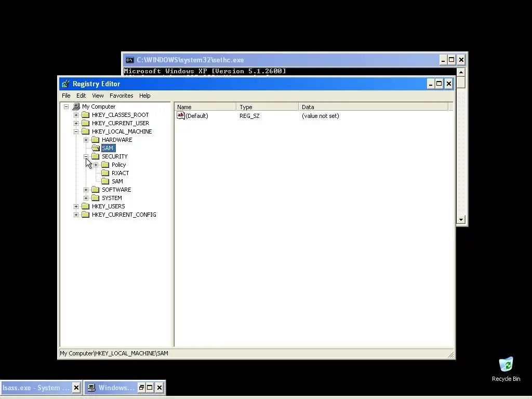Select the HKEY_USERS label

108,206
